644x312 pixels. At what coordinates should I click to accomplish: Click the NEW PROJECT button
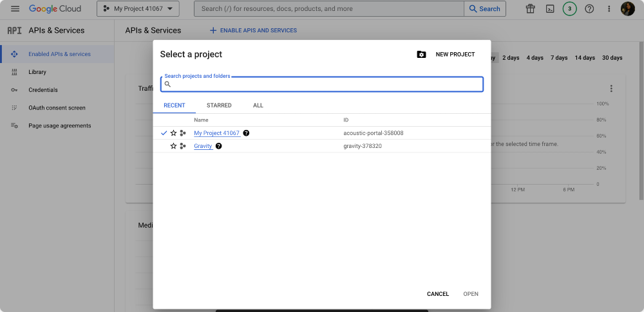click(x=455, y=54)
